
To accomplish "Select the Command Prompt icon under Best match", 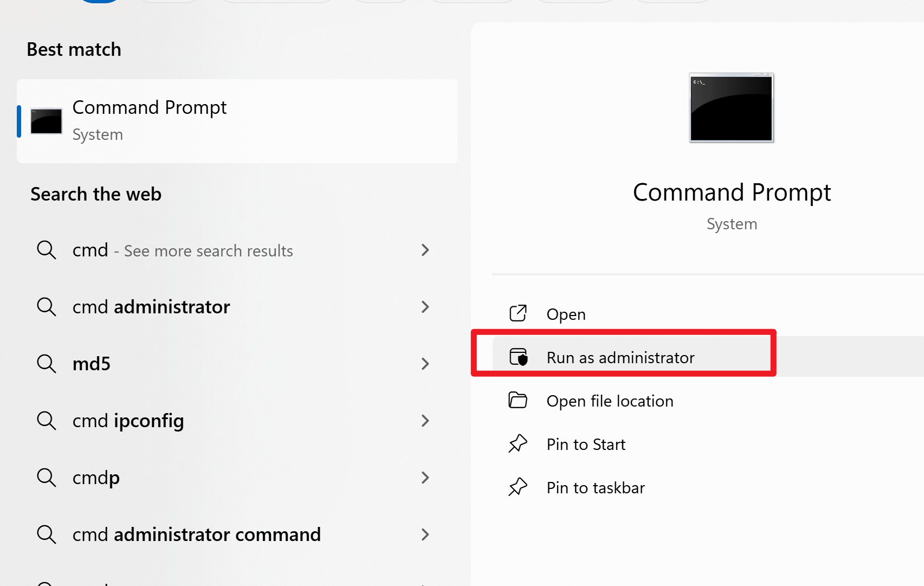I will pyautogui.click(x=46, y=120).
